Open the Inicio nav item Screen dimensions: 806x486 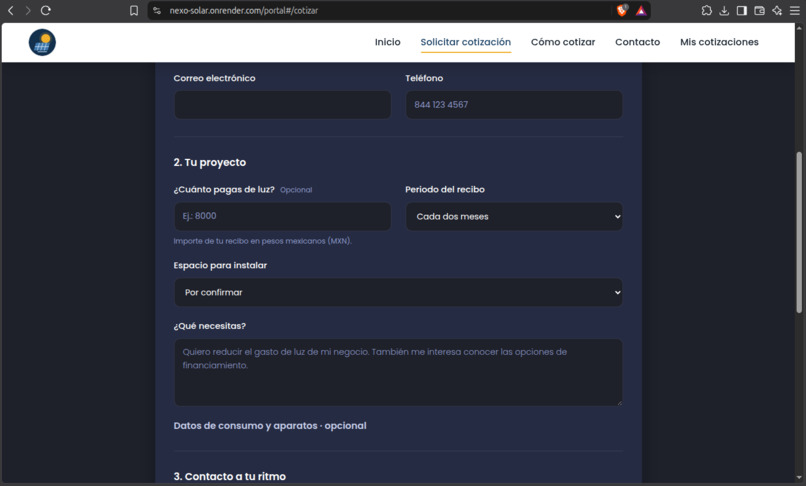(388, 42)
